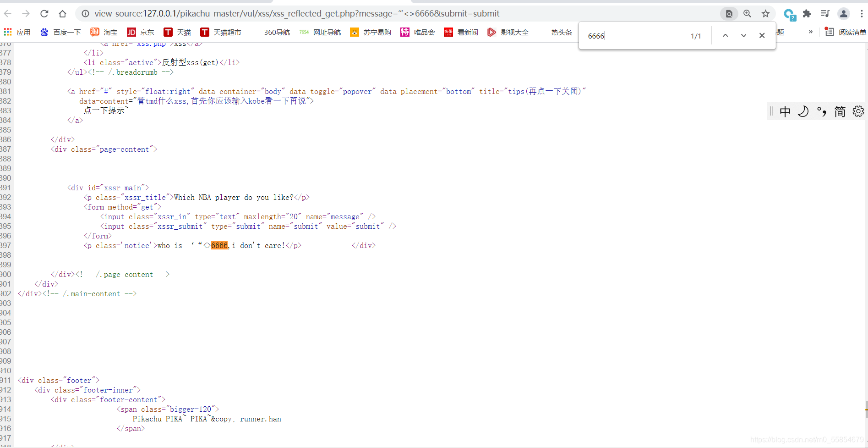Expand the hidden bookmarks chevron
The image size is (868, 448).
point(811,32)
